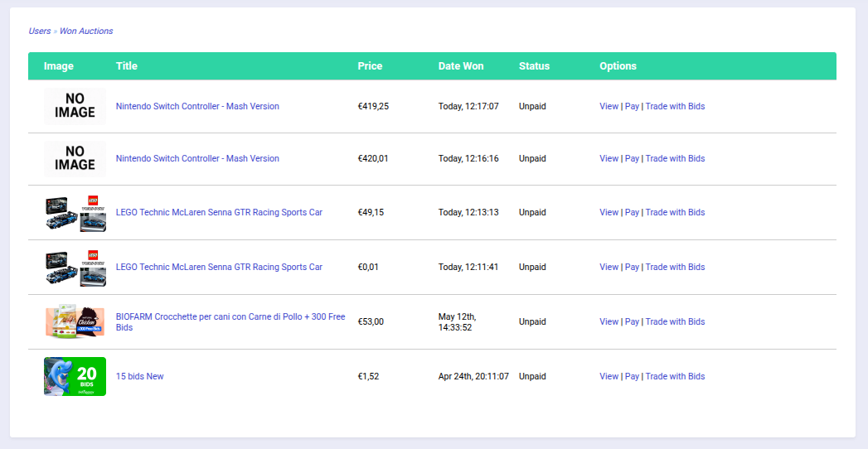This screenshot has height=449, width=868.
Task: Click the 20 Bids dolphin thumbnail
Action: tap(75, 377)
